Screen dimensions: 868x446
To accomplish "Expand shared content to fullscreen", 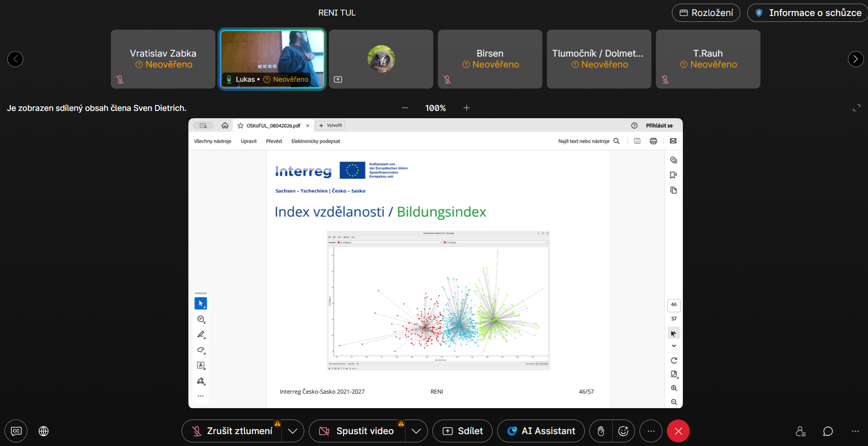I will [x=857, y=108].
